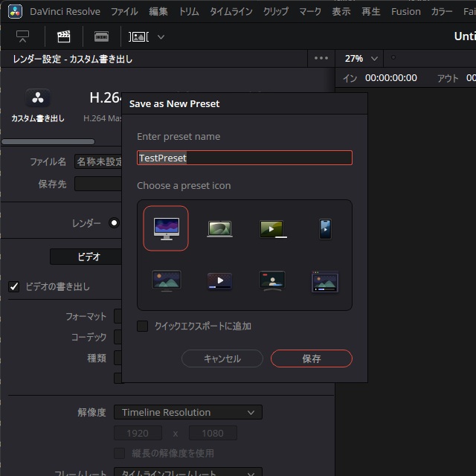Open the Timeline Resolution dropdown

click(187, 412)
